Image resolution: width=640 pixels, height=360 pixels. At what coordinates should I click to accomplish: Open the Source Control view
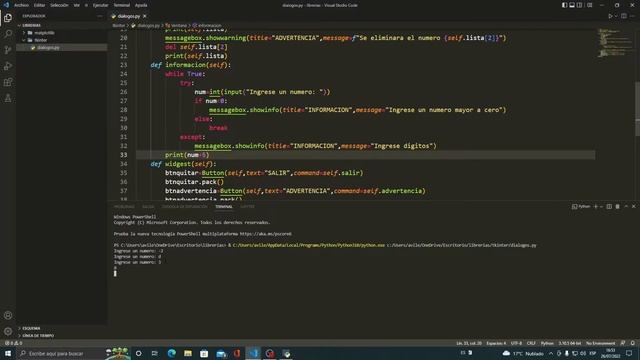8,50
